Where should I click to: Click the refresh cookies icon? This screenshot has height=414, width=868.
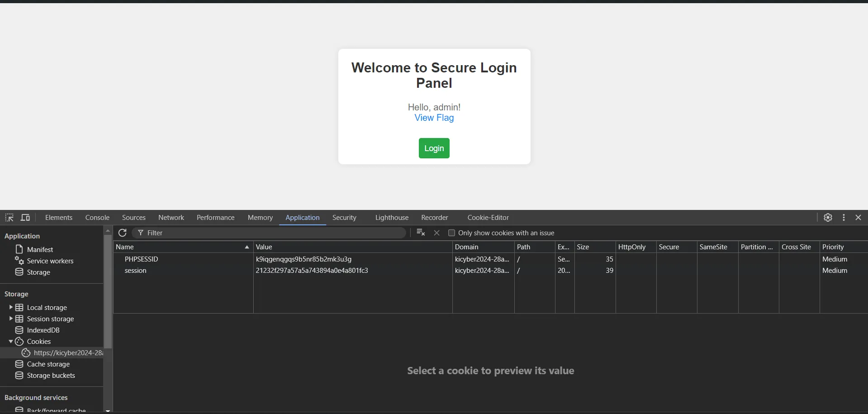click(122, 233)
